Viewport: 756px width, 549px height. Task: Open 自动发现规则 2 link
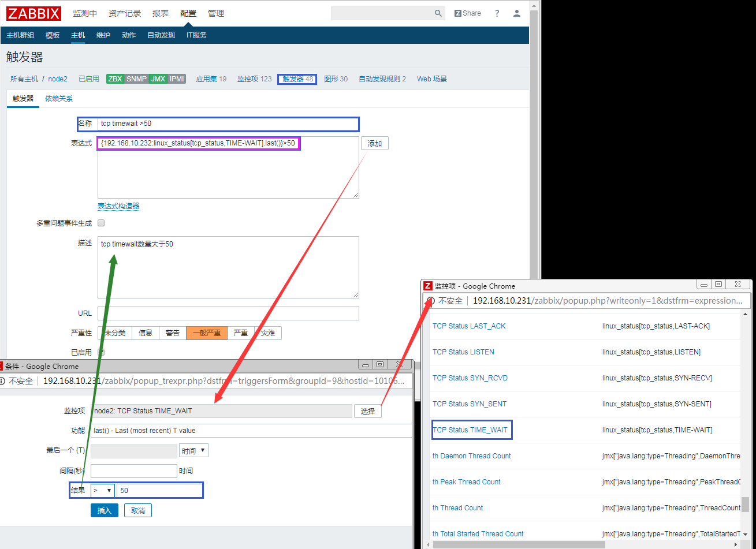382,79
